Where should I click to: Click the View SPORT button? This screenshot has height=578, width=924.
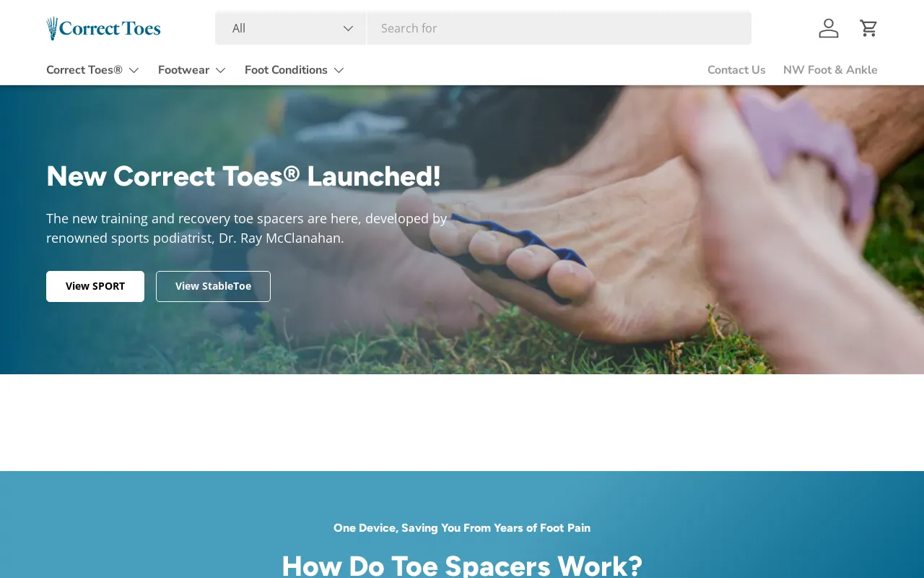coord(95,286)
